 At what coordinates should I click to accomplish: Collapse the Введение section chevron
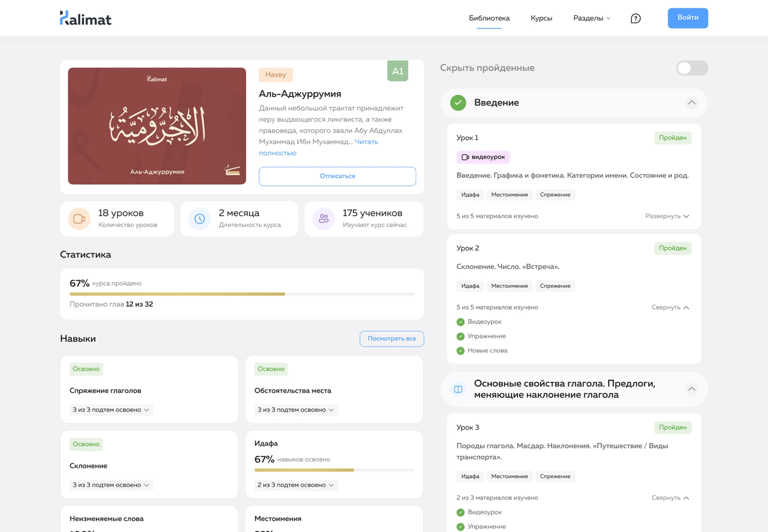pos(692,102)
